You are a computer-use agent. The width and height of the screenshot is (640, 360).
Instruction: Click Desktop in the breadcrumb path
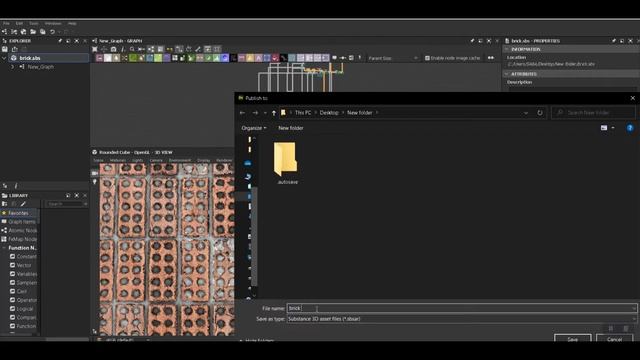pyautogui.click(x=329, y=113)
